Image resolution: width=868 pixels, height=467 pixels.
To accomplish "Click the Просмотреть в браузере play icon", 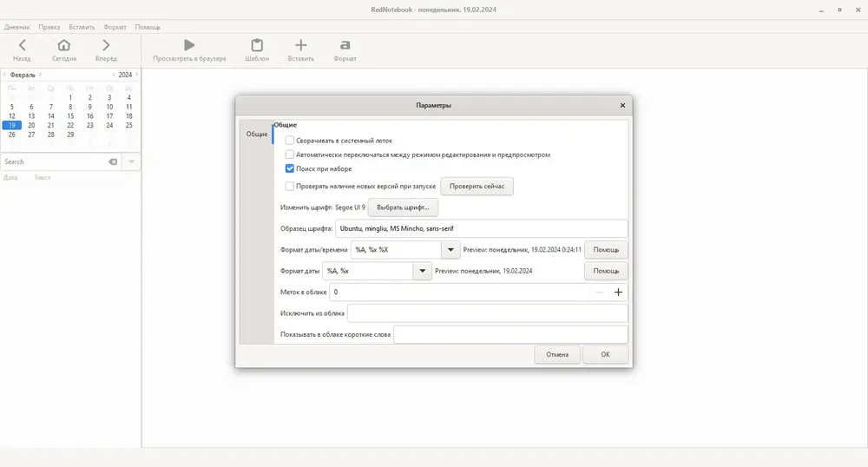I will 189,45.
